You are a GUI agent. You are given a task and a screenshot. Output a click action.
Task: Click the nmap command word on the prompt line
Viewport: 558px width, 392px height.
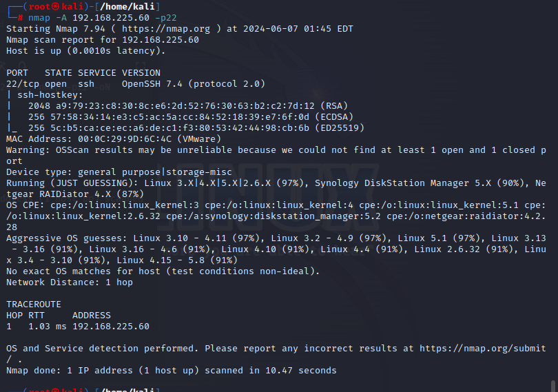coord(39,18)
